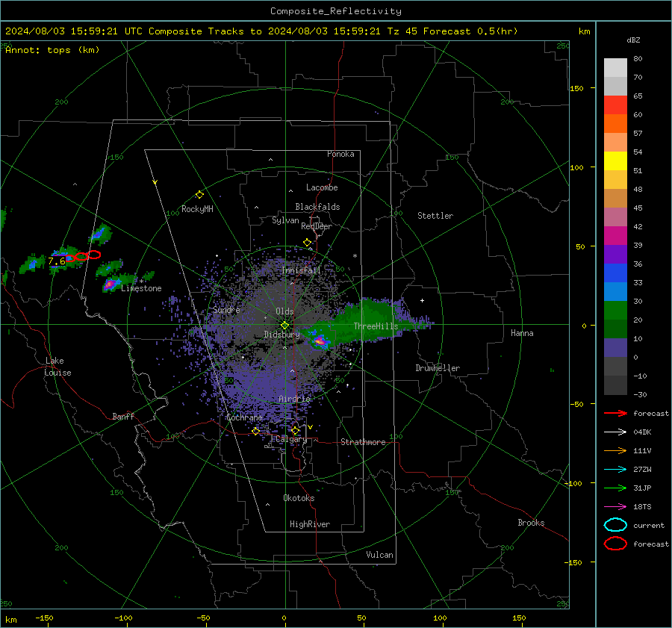The height and width of the screenshot is (628, 672).
Task: Click the Olds city label
Action: 284,311
